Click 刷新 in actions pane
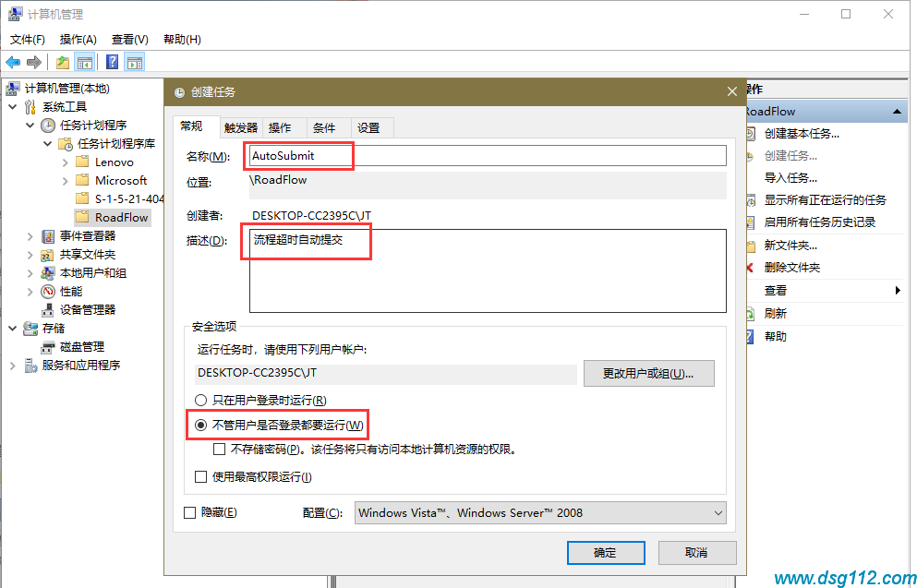Screen dimensions: 917x588 [x=776, y=314]
